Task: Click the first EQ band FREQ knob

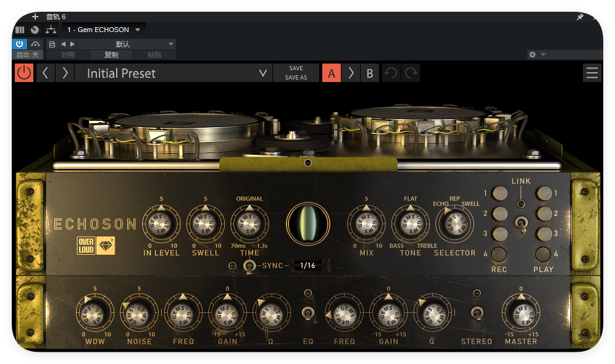Action: pyautogui.click(x=183, y=313)
